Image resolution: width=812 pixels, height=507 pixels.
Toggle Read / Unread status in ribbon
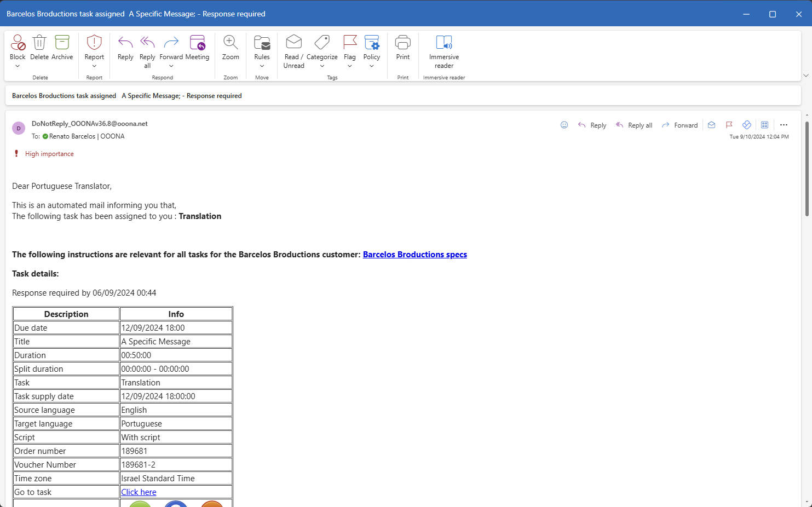tap(293, 43)
